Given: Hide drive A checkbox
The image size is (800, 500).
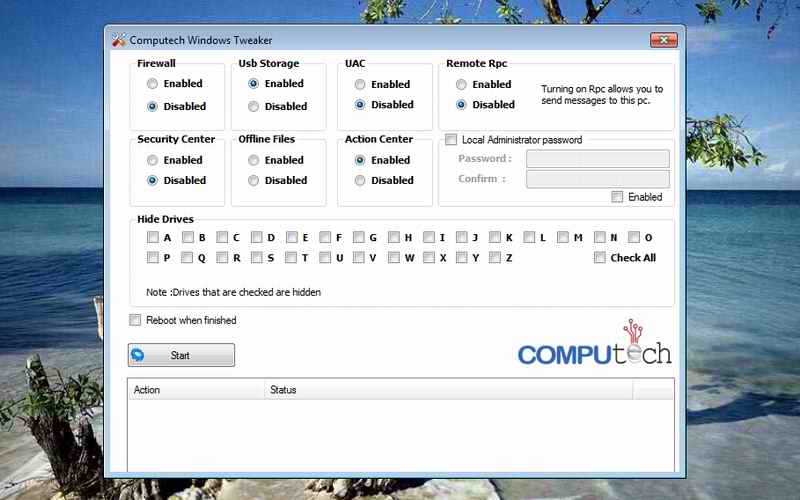Looking at the screenshot, I should point(153,237).
